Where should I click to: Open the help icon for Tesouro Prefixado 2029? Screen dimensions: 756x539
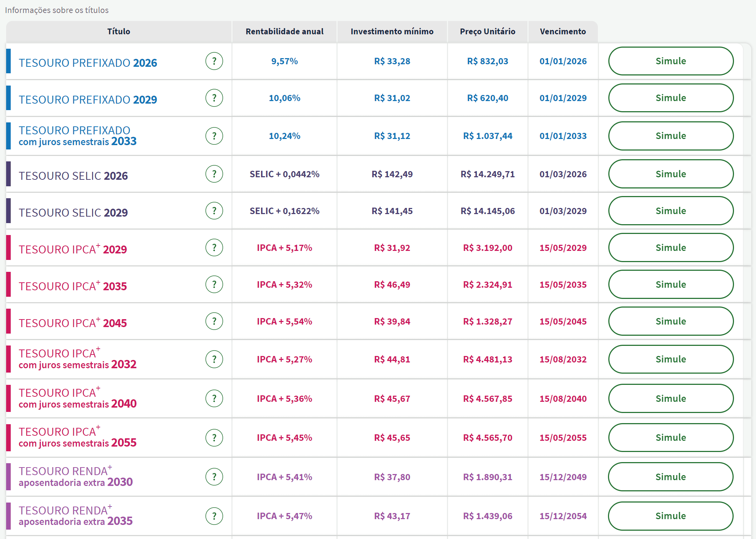(214, 98)
